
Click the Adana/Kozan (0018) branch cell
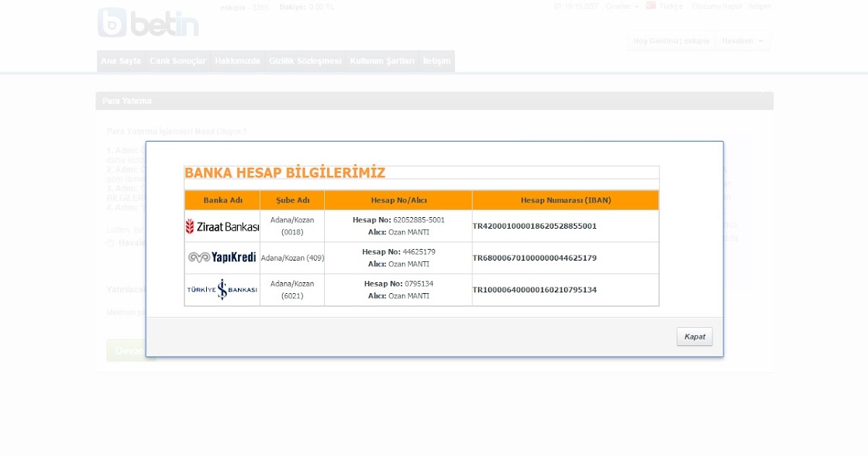[x=292, y=226]
